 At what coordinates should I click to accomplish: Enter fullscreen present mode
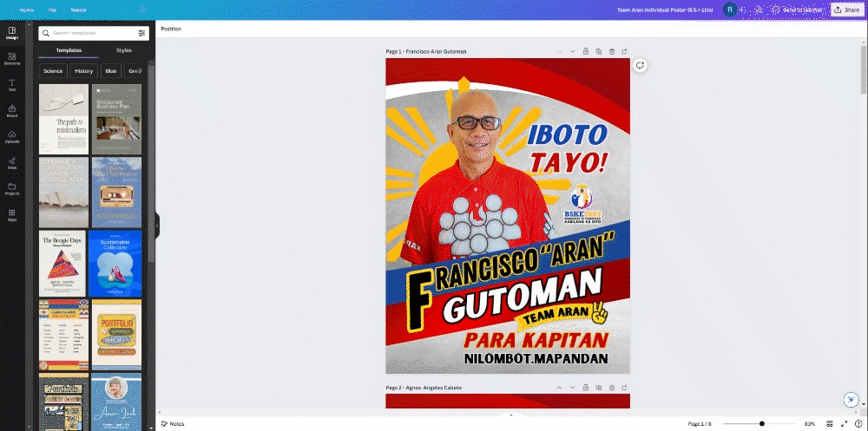pyautogui.click(x=845, y=424)
